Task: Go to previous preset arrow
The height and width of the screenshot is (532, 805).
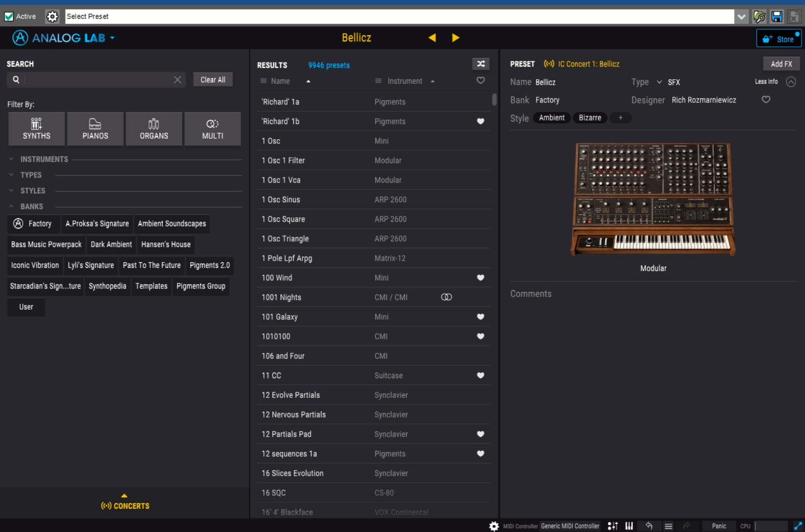Action: tap(432, 38)
